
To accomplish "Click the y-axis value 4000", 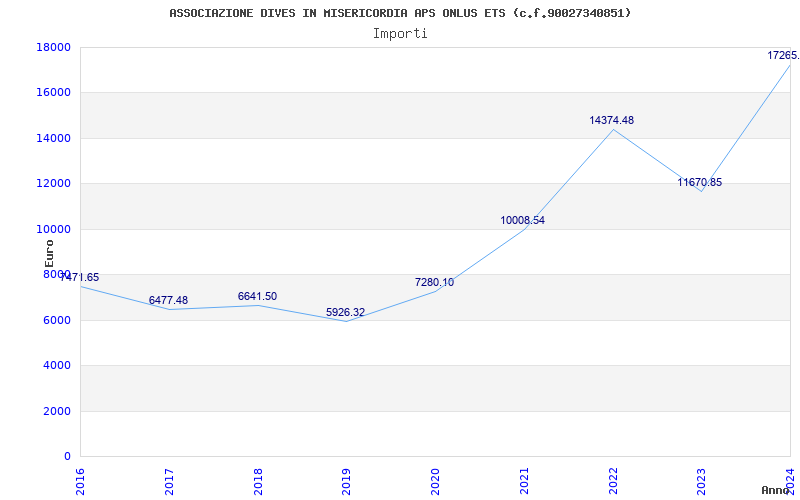I will [x=57, y=366].
